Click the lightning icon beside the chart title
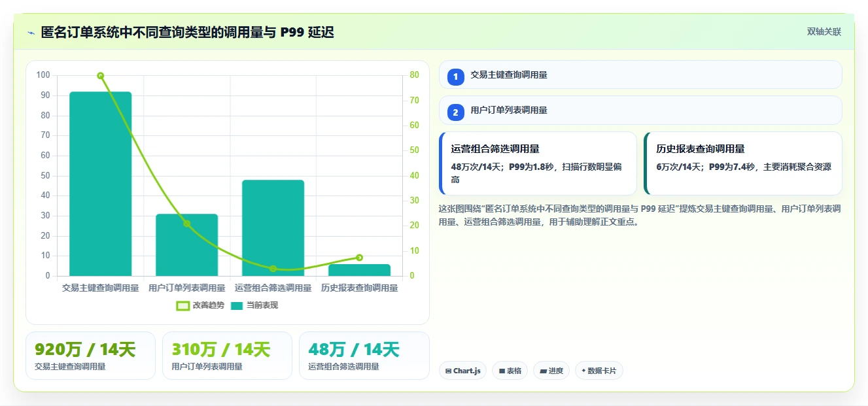The width and height of the screenshot is (868, 406). 31,33
